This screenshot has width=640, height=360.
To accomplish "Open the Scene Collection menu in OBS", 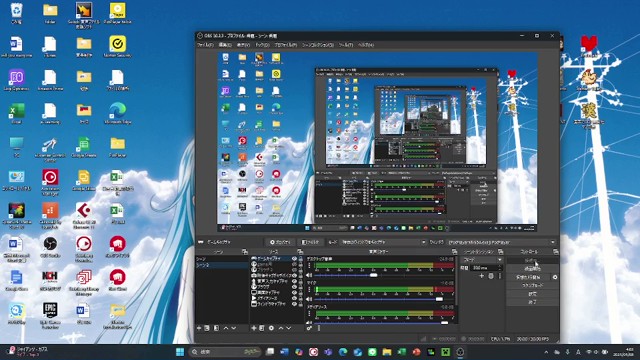I will pos(318,45).
